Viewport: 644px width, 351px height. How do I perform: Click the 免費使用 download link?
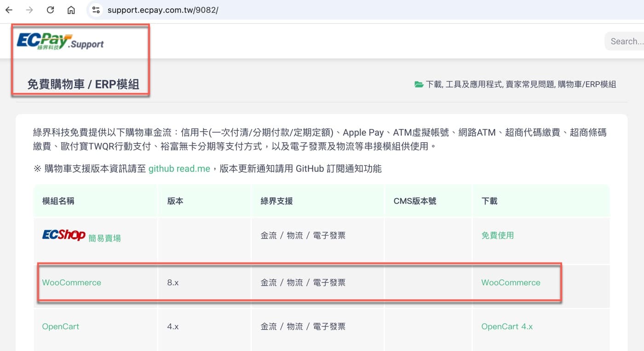(498, 235)
